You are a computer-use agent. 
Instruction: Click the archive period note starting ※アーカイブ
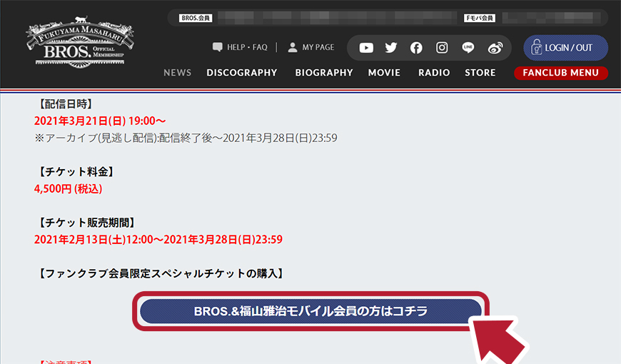tap(186, 138)
